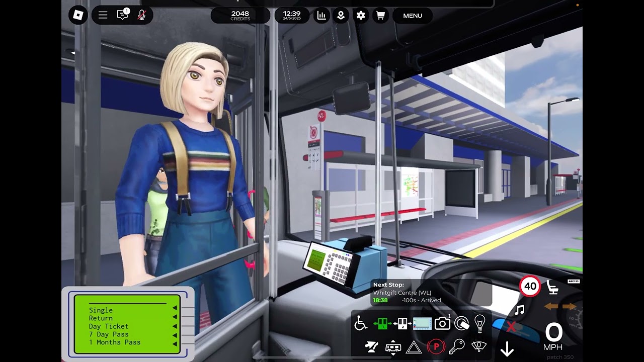Open the Roblox logo menu

tap(78, 15)
